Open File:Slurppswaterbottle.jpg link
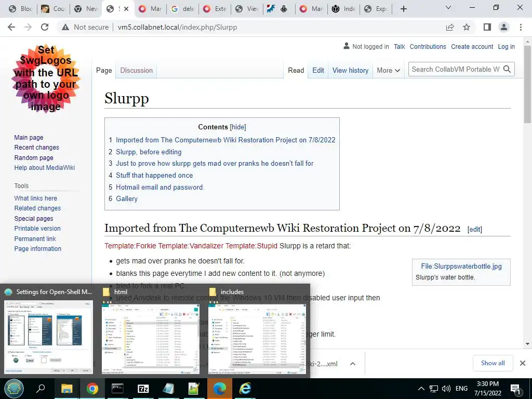 pos(461,267)
